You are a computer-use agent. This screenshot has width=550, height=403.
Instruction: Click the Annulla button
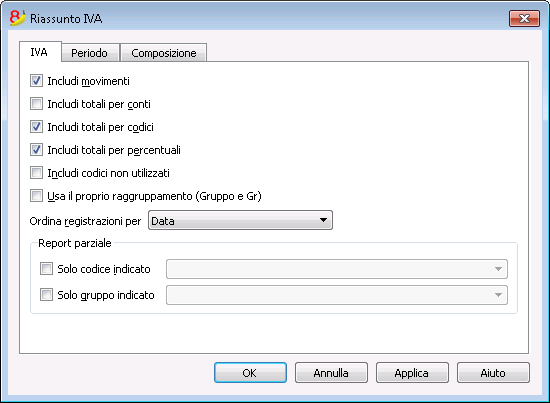[331, 372]
